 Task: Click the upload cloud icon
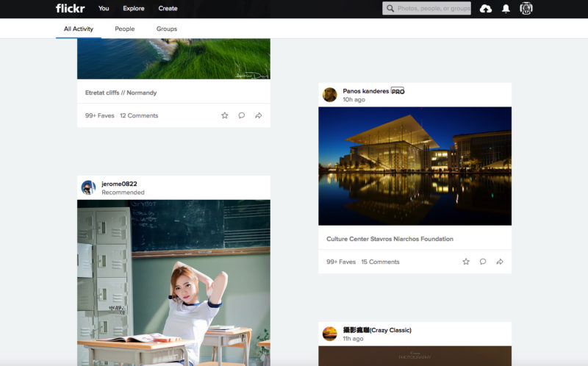coord(485,9)
